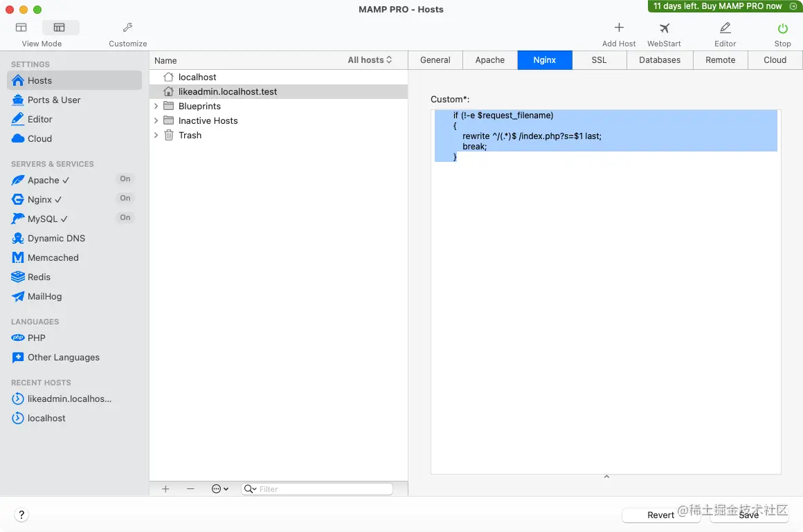
Task: Select the expert View Mode icon
Action: 60,27
